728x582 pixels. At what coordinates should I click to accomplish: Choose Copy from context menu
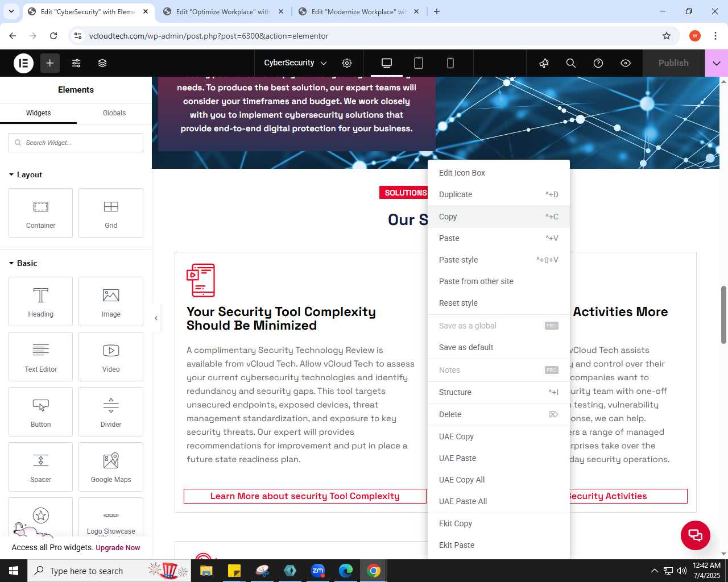[499, 217]
